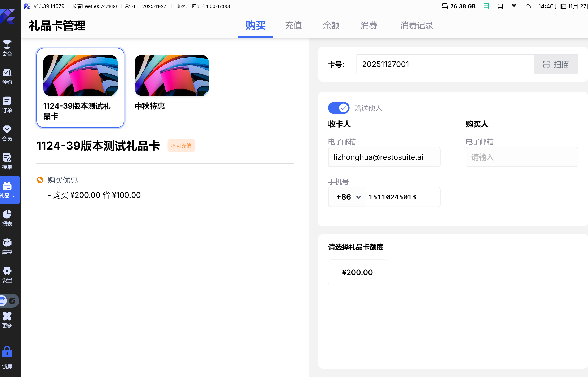Switch to the 消费记录 tab
Viewport: 588px width, 377px height.
tap(417, 25)
